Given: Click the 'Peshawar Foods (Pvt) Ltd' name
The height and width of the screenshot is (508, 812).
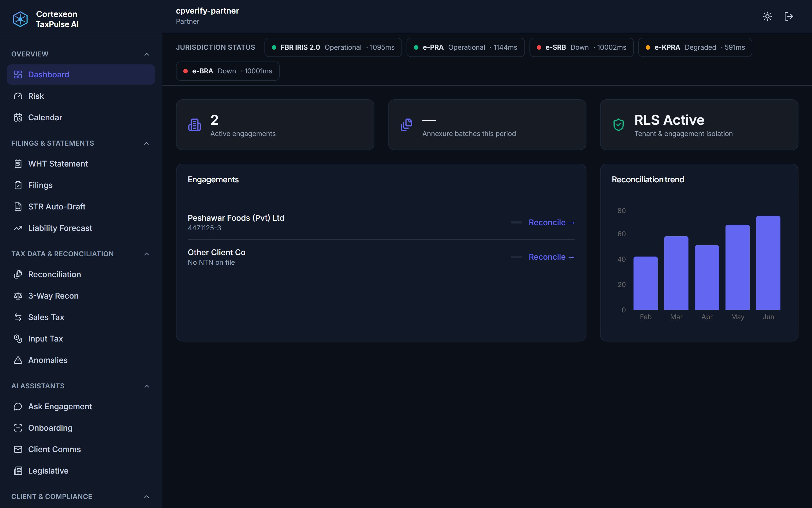Looking at the screenshot, I should coord(236,218).
